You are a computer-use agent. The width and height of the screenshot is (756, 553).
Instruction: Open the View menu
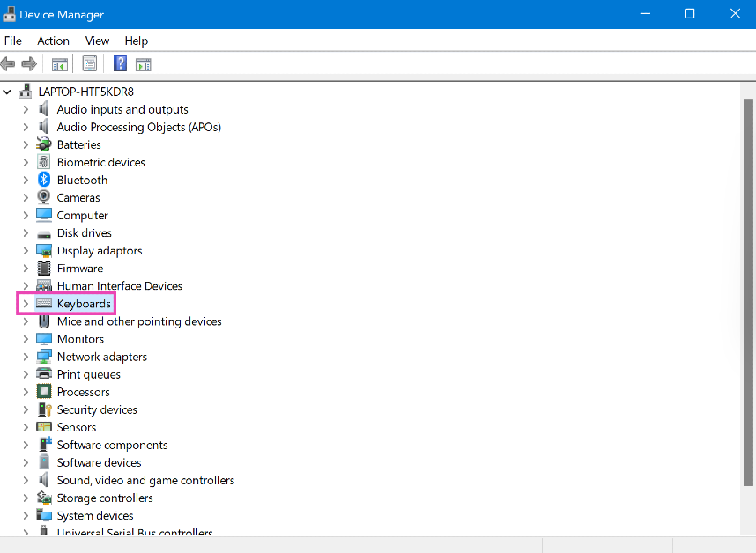tap(97, 41)
